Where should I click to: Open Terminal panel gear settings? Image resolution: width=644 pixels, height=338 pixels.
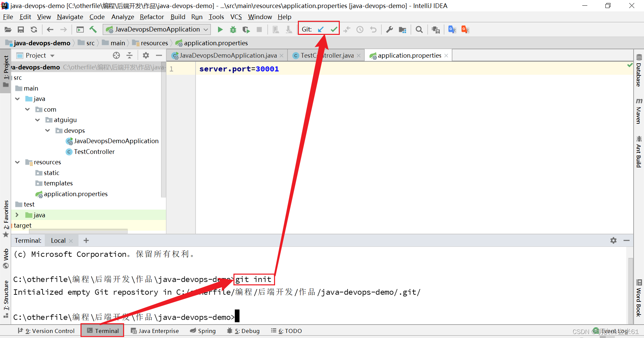click(x=613, y=240)
